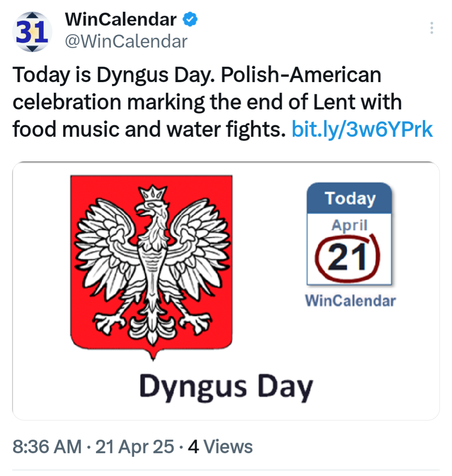Click the blue verified badge

pyautogui.click(x=190, y=19)
